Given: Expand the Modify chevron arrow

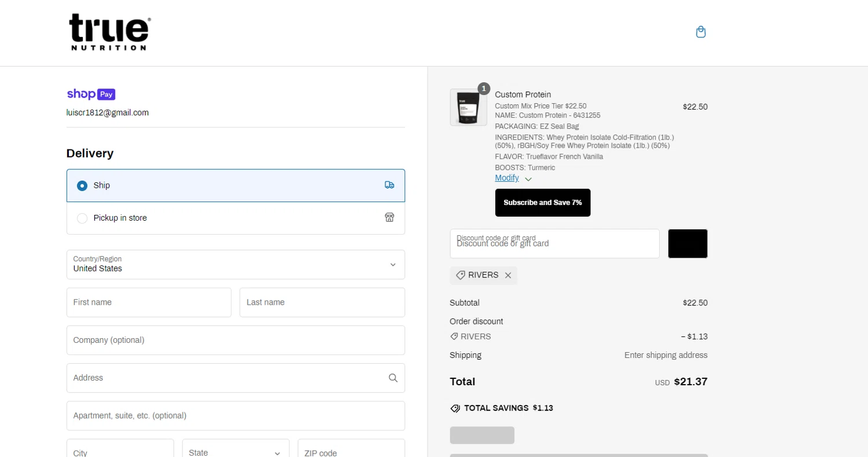Looking at the screenshot, I should click(x=528, y=179).
